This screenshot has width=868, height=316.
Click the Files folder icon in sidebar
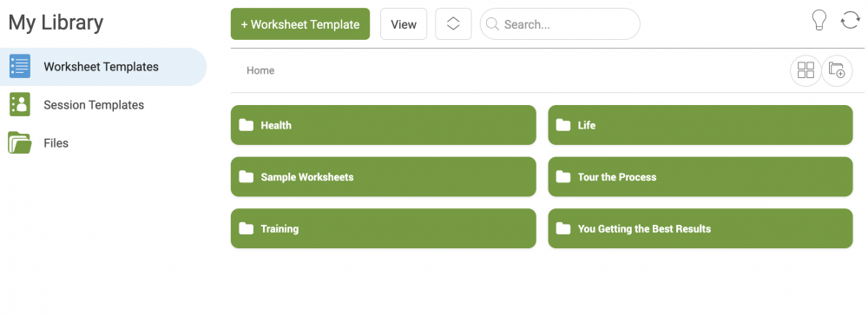[x=20, y=142]
